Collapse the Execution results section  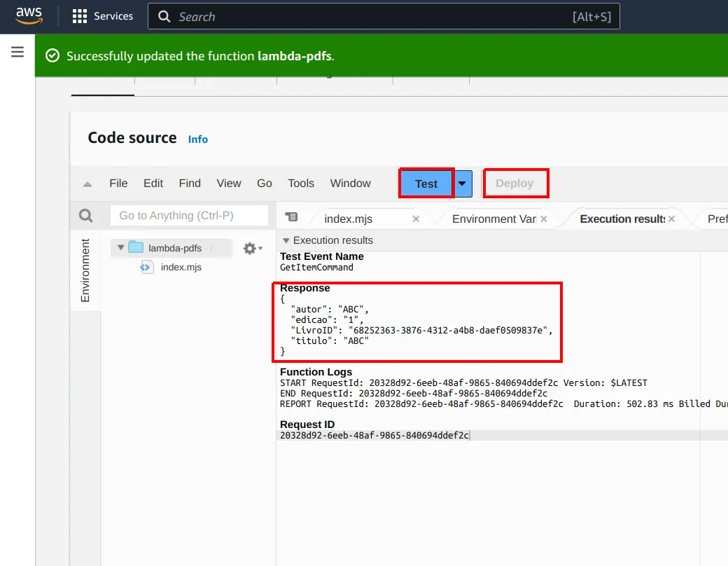[286, 240]
